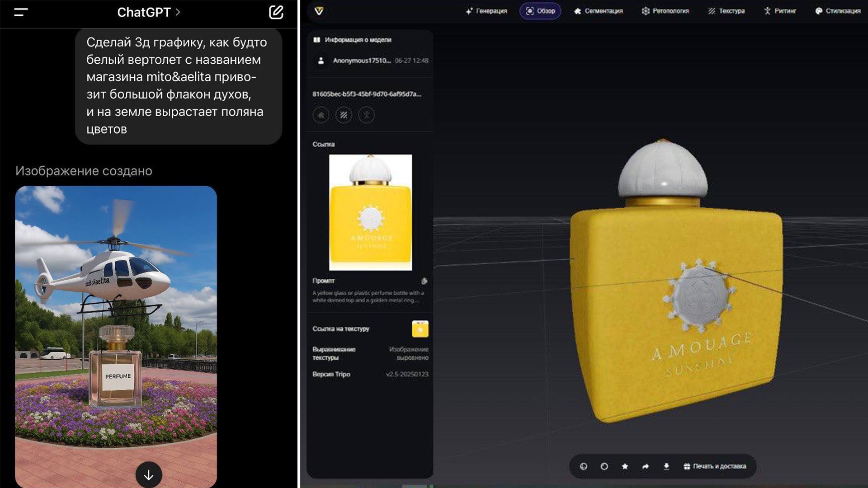Click the round hatched texture status icon
The image size is (868, 488).
pyautogui.click(x=344, y=115)
